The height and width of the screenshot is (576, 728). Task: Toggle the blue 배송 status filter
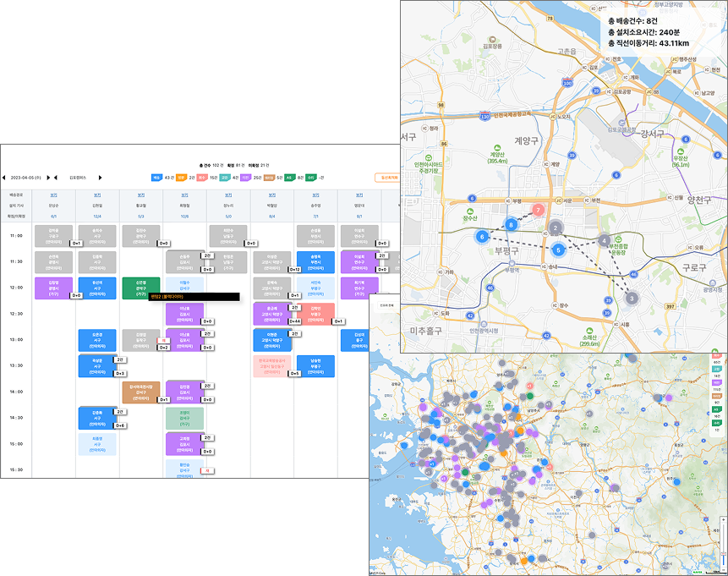pos(157,178)
